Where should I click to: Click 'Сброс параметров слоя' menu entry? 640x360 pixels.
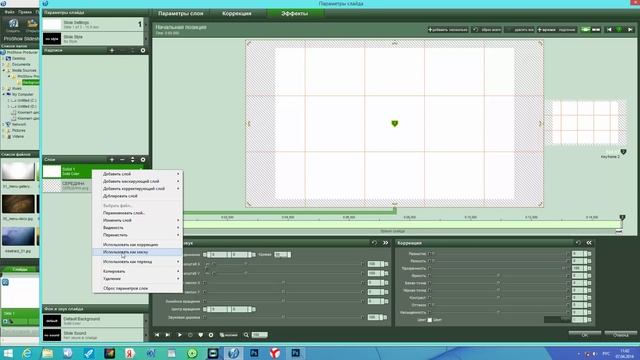click(x=137, y=289)
